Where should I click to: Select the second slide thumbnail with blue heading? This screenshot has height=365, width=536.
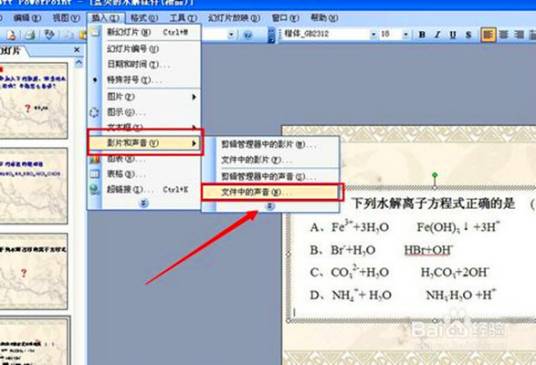[x=33, y=186]
